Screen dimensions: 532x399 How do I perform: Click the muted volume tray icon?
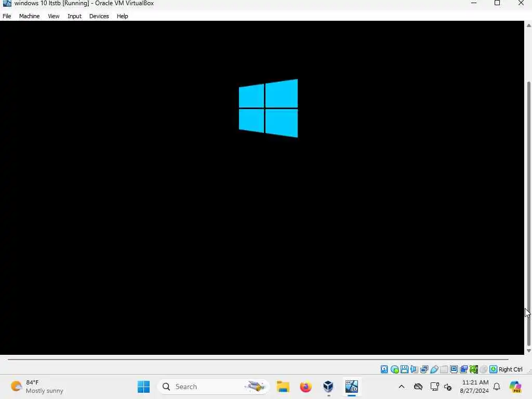[448, 387]
